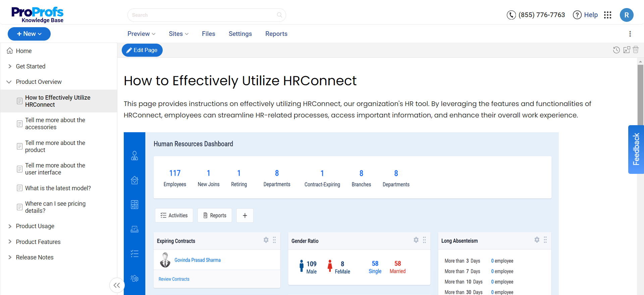Click the Help link text
The height and width of the screenshot is (295, 644).
[x=591, y=15]
